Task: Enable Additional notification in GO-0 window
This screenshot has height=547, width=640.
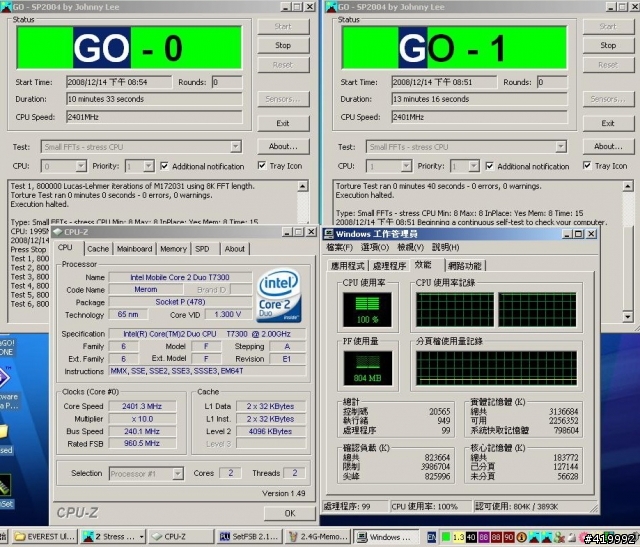Action: click(x=164, y=166)
